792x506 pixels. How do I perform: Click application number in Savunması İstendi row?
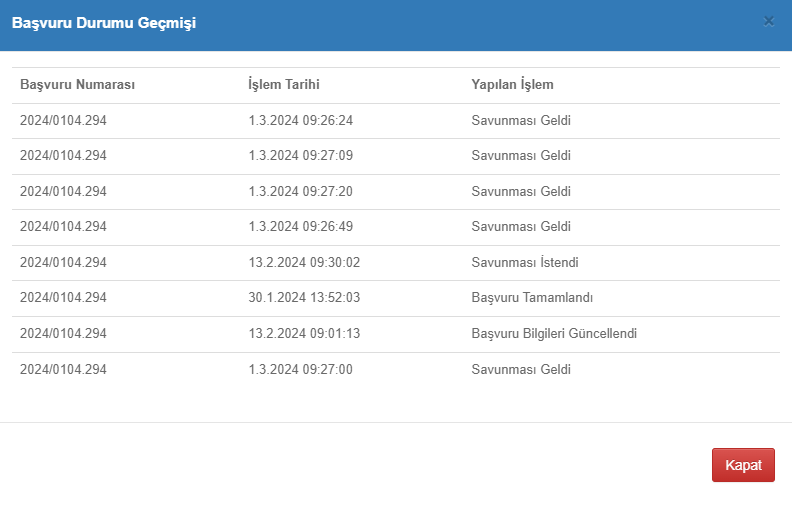tap(63, 263)
